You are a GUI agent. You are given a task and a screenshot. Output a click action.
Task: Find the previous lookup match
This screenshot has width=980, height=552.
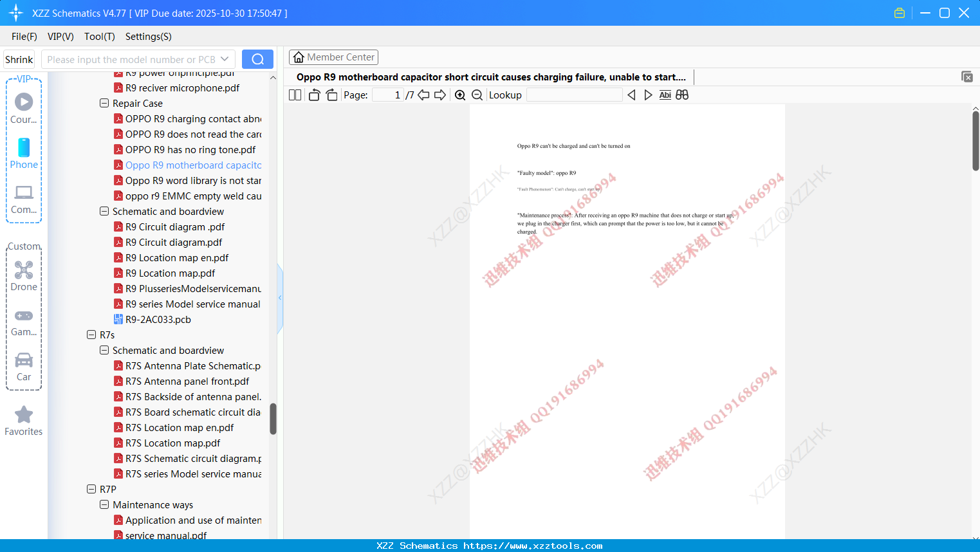click(631, 95)
